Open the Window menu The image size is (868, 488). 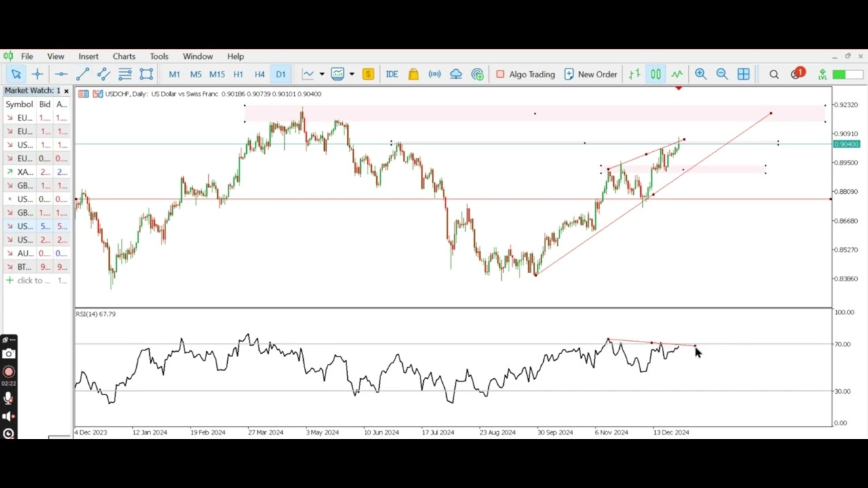198,56
